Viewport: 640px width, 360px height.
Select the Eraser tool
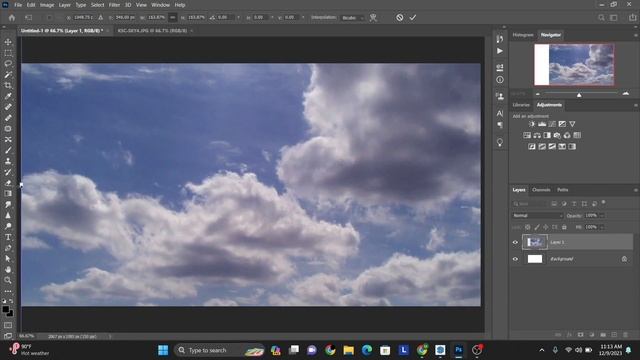[8, 183]
